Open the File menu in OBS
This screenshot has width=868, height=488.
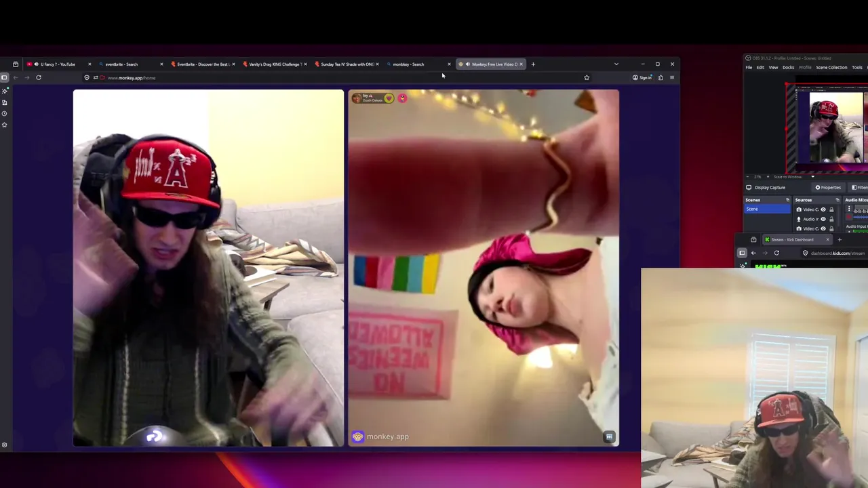pos(749,68)
